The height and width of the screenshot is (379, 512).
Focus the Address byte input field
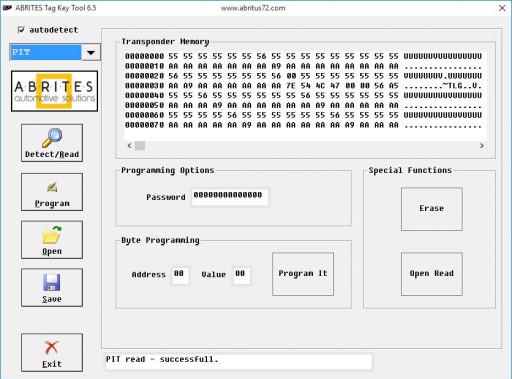pos(180,276)
